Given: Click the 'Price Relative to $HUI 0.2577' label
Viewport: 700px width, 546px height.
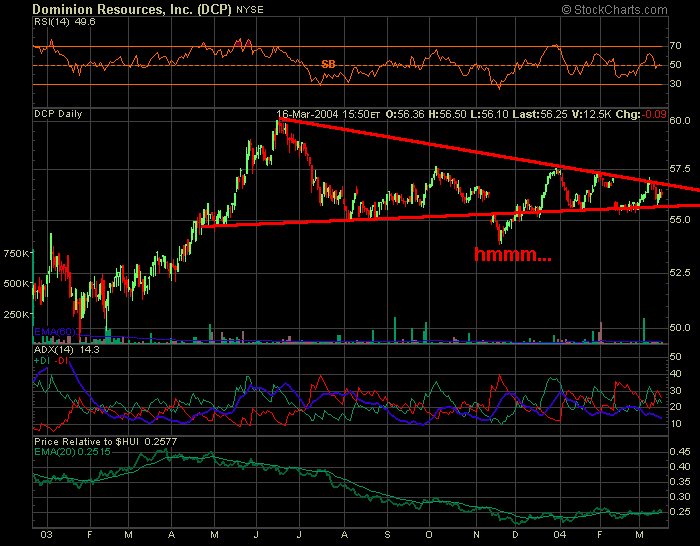Looking at the screenshot, I should point(106,442).
